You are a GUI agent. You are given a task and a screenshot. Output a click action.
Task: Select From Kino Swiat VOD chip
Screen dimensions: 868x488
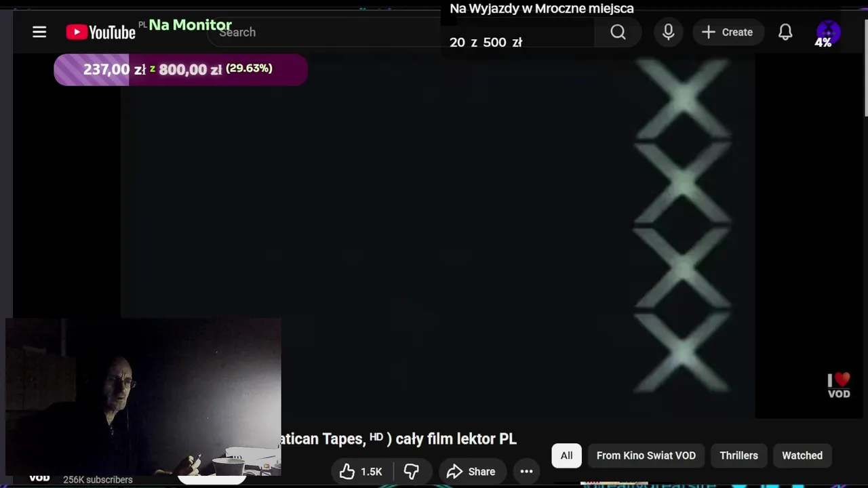pos(646,455)
